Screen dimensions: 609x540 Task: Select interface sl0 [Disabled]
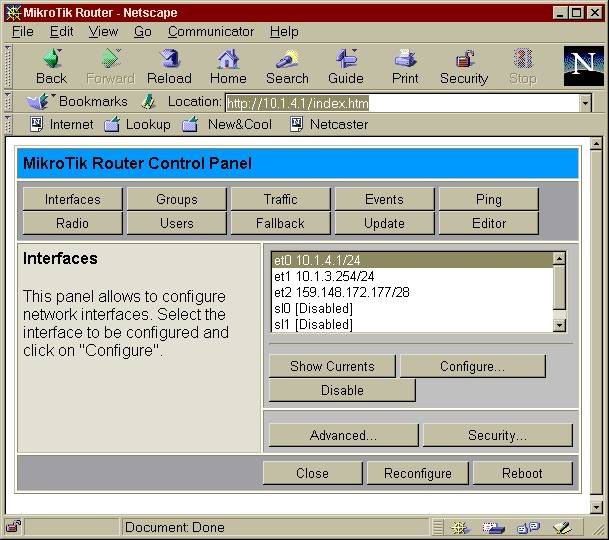point(412,308)
